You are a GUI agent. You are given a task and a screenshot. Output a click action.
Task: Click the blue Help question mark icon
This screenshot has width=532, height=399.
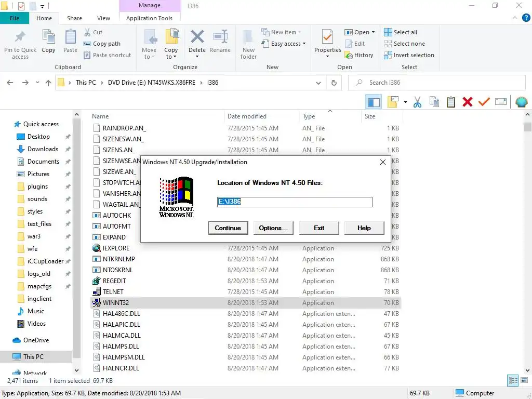(x=526, y=18)
